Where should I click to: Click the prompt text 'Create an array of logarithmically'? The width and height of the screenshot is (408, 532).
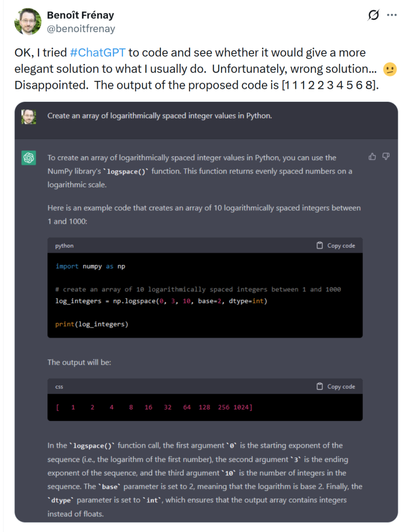[159, 116]
